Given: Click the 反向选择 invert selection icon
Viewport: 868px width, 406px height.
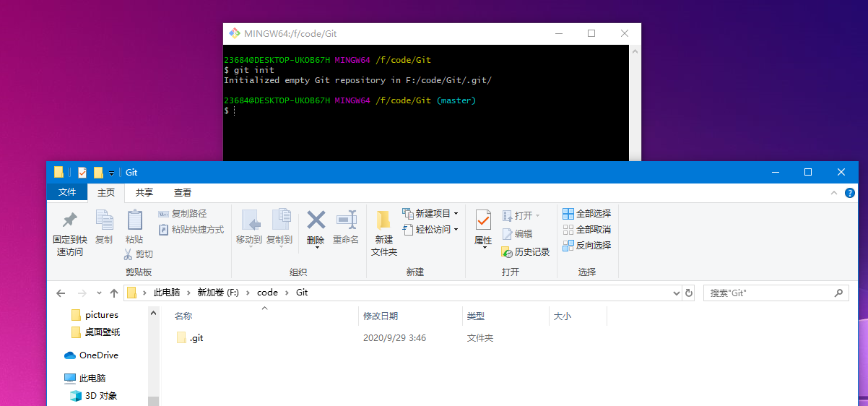Looking at the screenshot, I should pyautogui.click(x=568, y=246).
